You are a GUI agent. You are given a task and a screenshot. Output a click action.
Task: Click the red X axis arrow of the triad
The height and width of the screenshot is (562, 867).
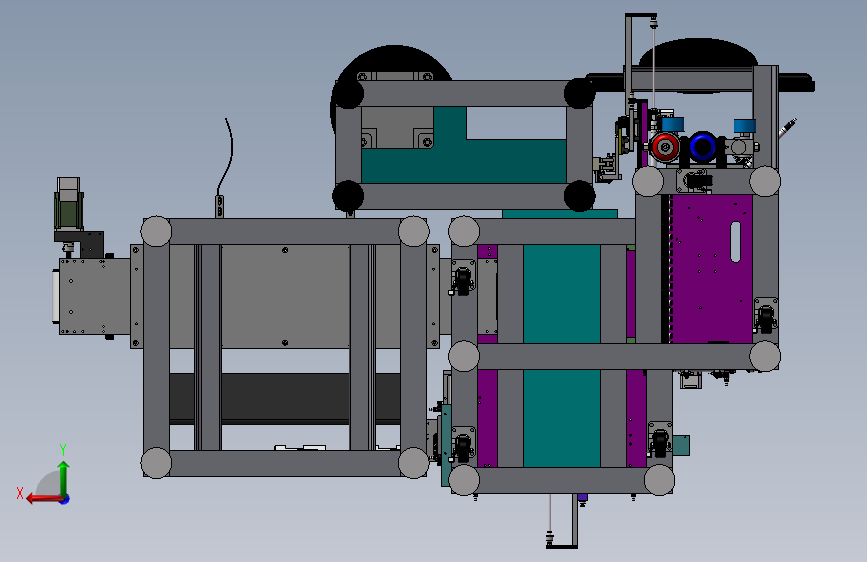tap(44, 499)
